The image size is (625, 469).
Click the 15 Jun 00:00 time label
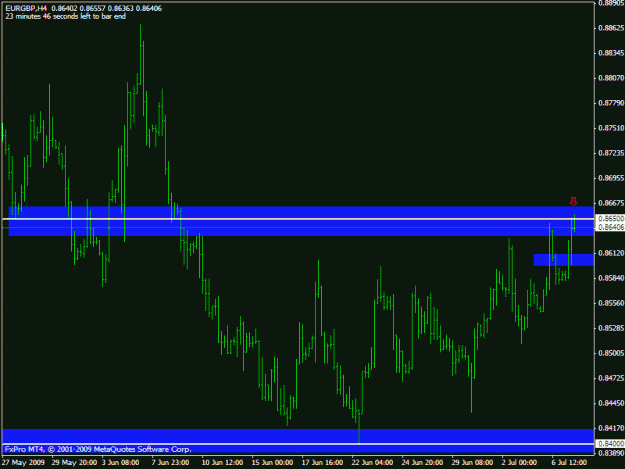pyautogui.click(x=272, y=463)
